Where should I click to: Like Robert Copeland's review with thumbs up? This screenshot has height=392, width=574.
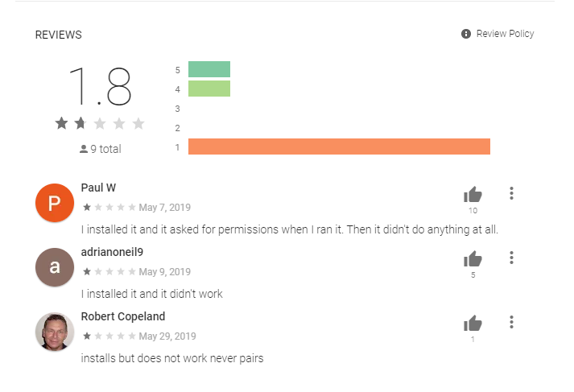(473, 324)
